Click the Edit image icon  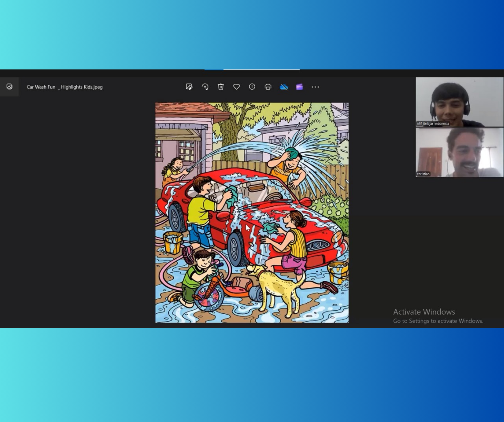coord(189,87)
